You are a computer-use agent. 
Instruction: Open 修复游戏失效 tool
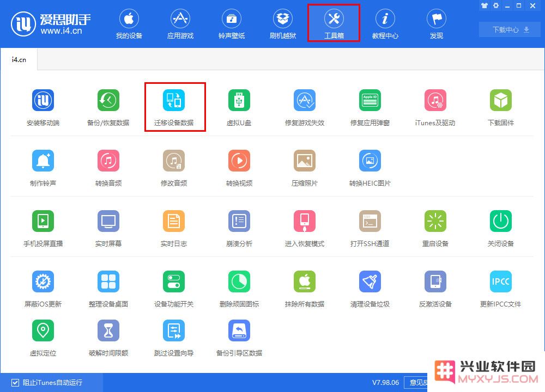click(x=305, y=107)
